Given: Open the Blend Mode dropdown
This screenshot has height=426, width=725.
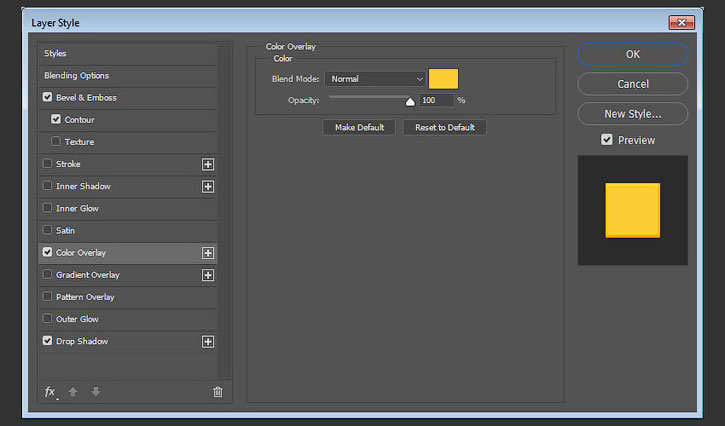Looking at the screenshot, I should [x=377, y=79].
